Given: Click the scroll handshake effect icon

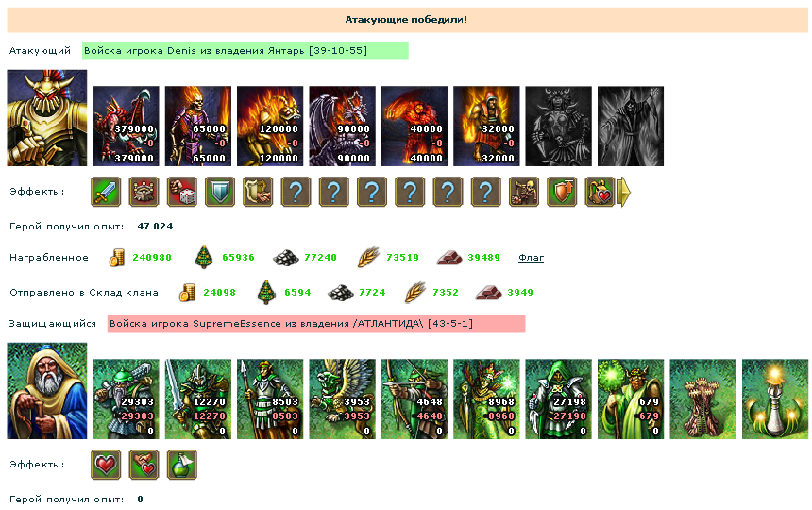Looking at the screenshot, I should coord(258,192).
